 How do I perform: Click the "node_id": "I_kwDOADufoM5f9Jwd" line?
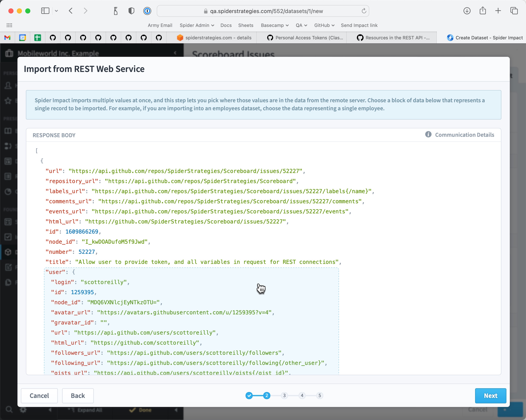coord(98,242)
